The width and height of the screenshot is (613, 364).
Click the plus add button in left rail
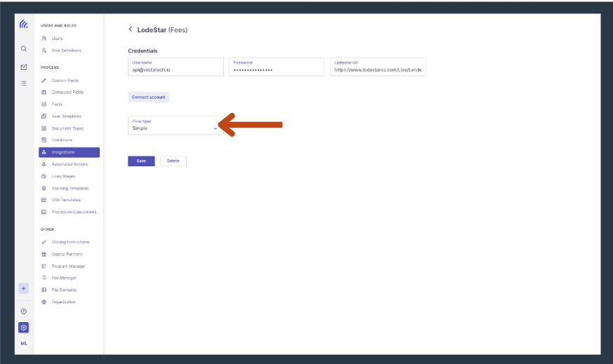pyautogui.click(x=23, y=289)
